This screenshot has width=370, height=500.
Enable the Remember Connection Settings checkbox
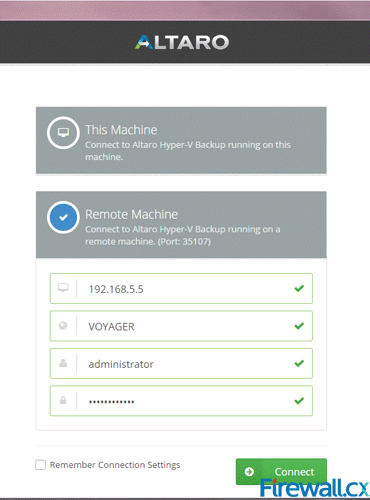pos(40,465)
